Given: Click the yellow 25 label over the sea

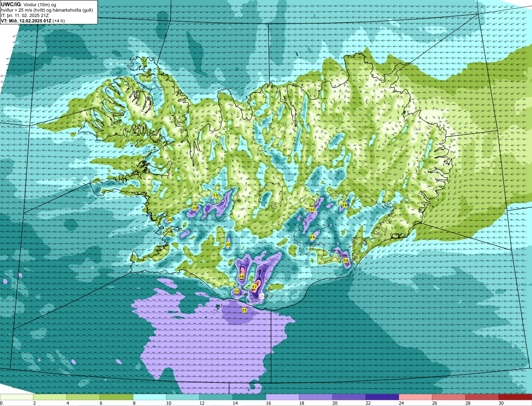Looking at the screenshot, I should pyautogui.click(x=244, y=310).
